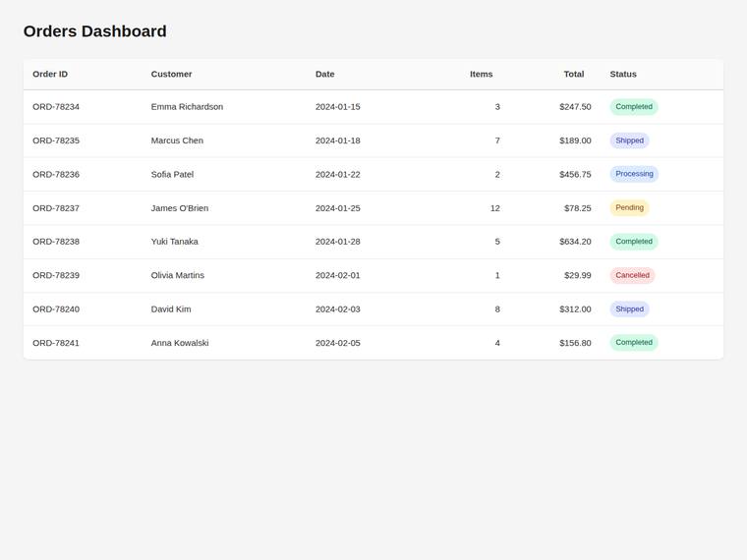Screen dimensions: 747x560
Task: Click customer name Marcus Chen
Action: (x=177, y=140)
